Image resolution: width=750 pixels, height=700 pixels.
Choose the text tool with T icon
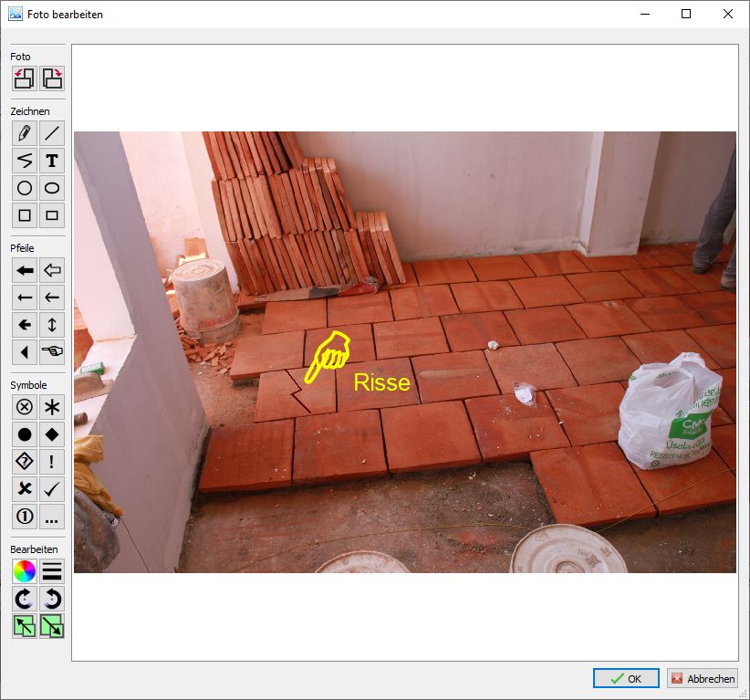click(52, 161)
